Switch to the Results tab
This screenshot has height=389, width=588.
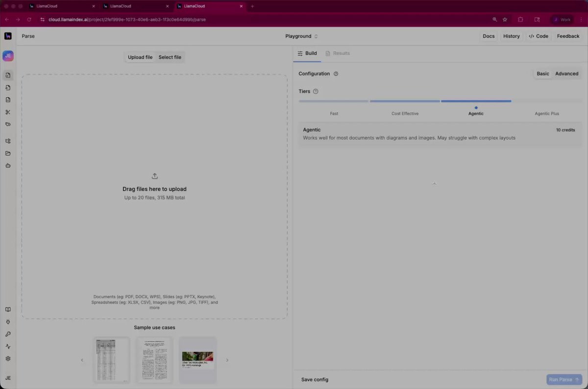coord(338,53)
